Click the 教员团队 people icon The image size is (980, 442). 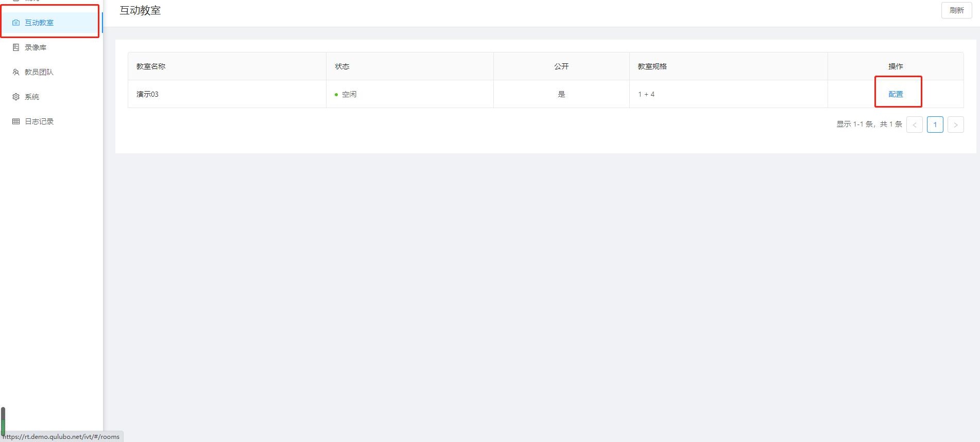coord(16,72)
